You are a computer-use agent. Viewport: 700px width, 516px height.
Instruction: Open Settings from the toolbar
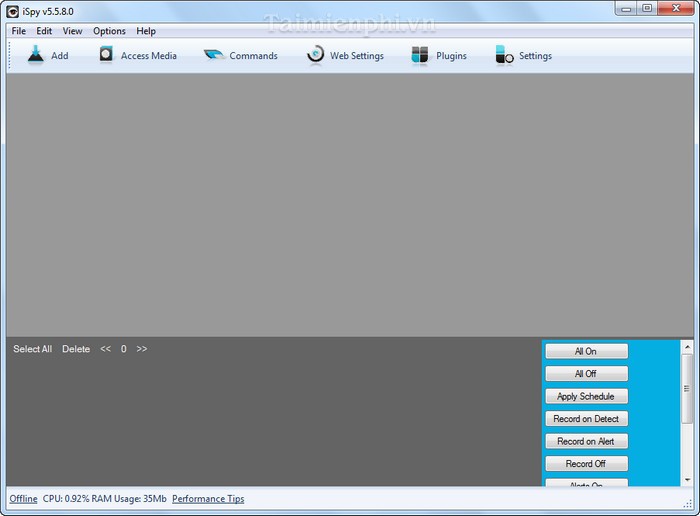[x=505, y=55]
